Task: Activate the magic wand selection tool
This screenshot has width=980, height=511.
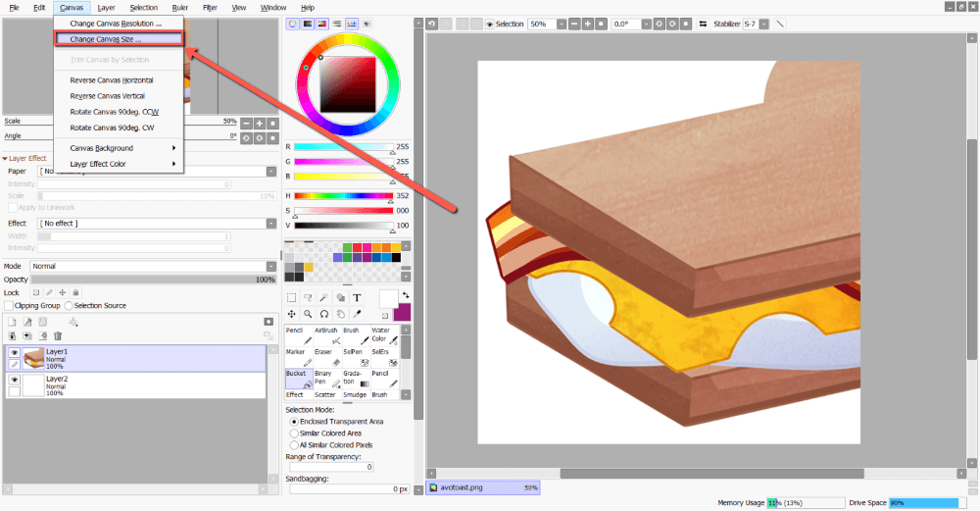Action: pos(323,297)
